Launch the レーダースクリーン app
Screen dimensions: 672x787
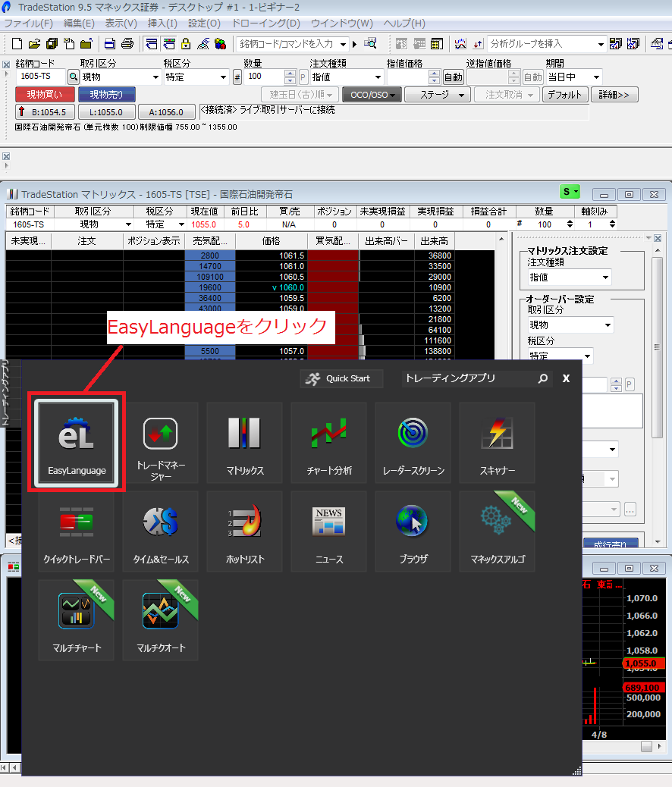pyautogui.click(x=413, y=443)
